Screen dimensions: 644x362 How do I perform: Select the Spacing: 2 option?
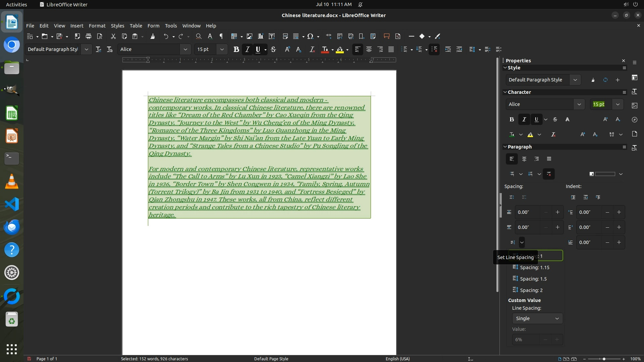pos(531,290)
